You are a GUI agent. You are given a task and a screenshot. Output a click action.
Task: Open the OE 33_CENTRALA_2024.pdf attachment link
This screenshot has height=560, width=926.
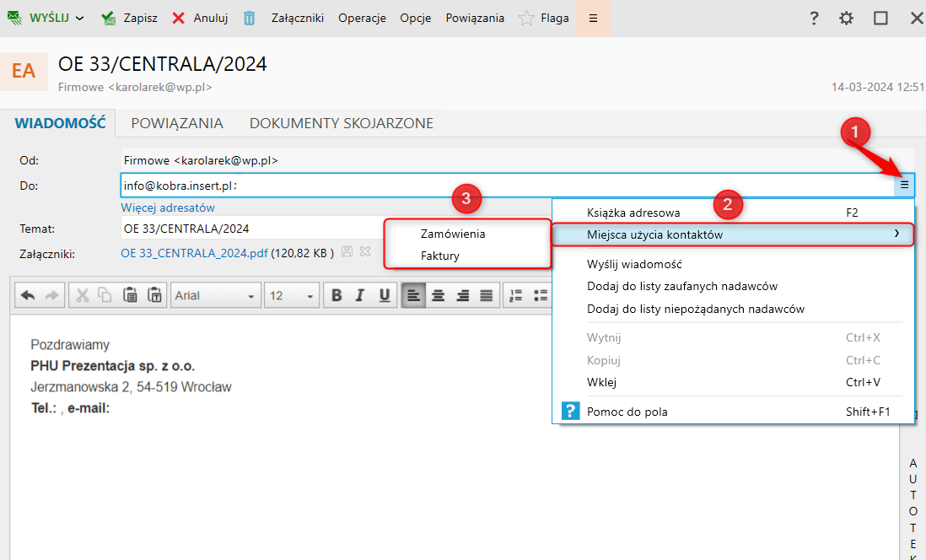tap(194, 253)
